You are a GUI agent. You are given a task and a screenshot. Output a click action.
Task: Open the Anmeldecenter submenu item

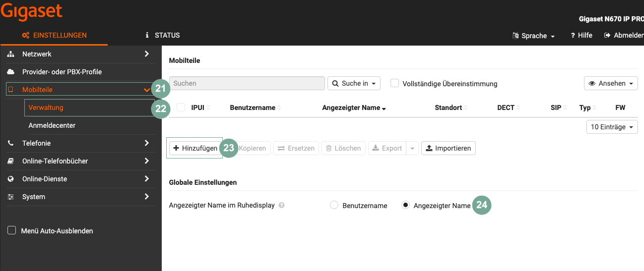pyautogui.click(x=52, y=125)
